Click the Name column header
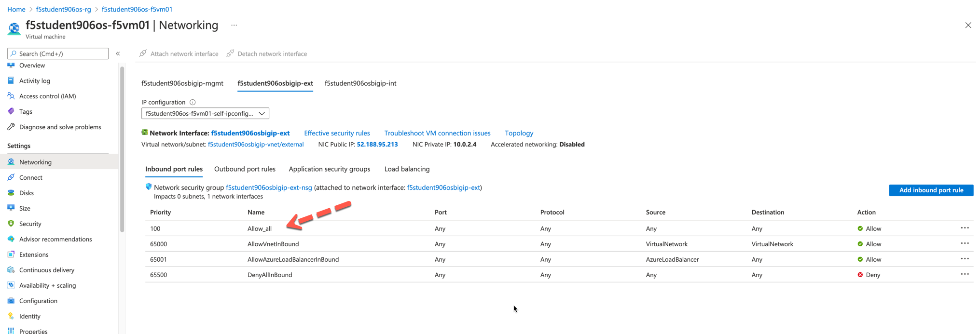Viewport: 980px width, 334px height. (x=256, y=212)
